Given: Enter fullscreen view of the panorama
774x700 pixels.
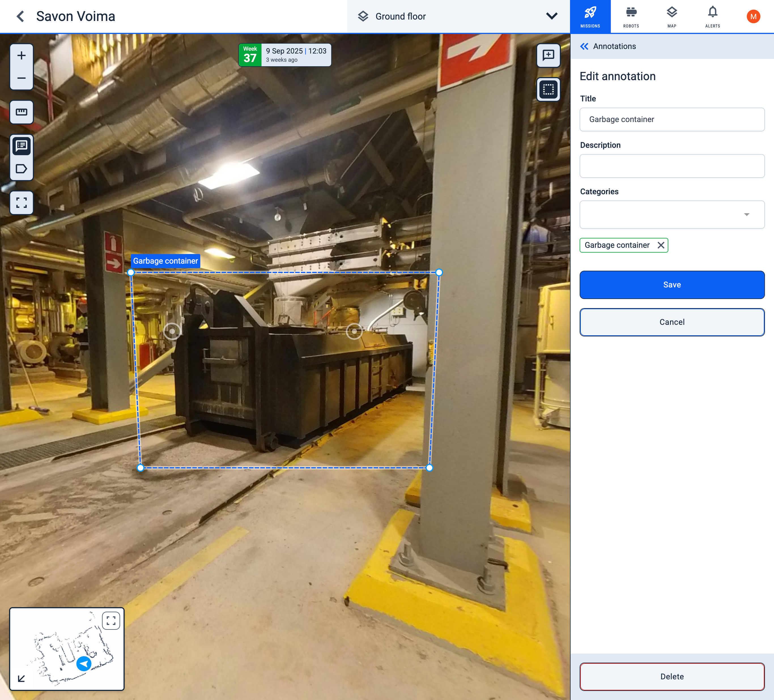Looking at the screenshot, I should 22,203.
